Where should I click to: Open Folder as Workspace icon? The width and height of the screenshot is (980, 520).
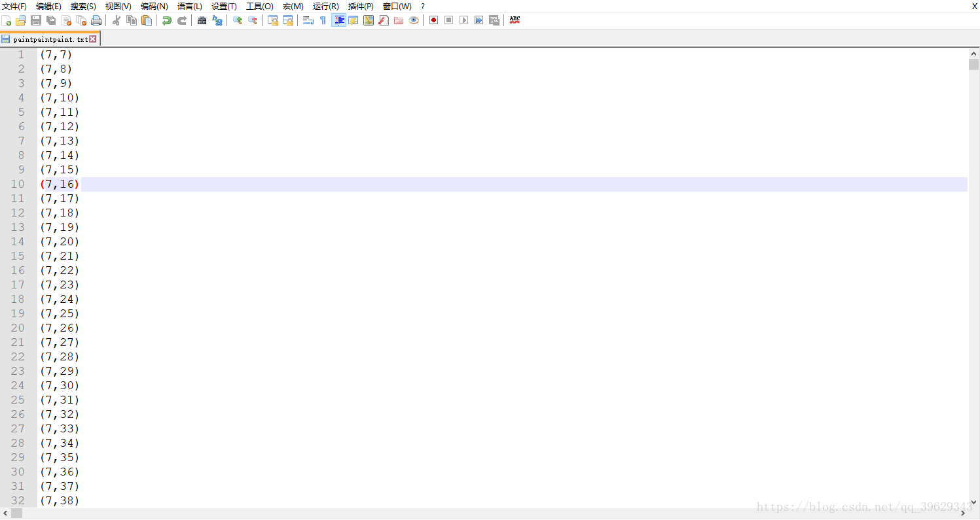tap(399, 20)
